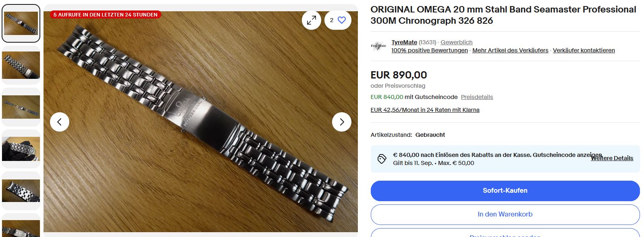Open Mehr Artikel des Verkäufers
This screenshot has height=237, width=644.
point(510,50)
